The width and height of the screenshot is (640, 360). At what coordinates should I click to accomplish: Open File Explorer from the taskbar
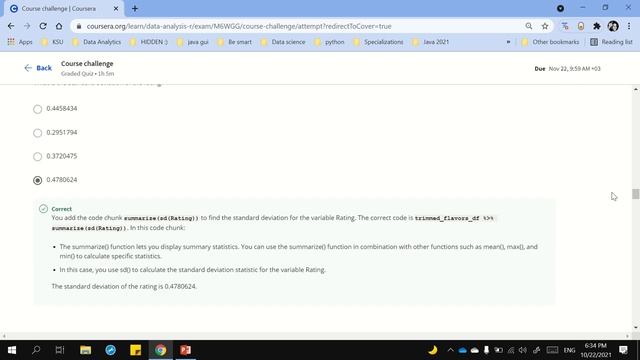(x=85, y=350)
